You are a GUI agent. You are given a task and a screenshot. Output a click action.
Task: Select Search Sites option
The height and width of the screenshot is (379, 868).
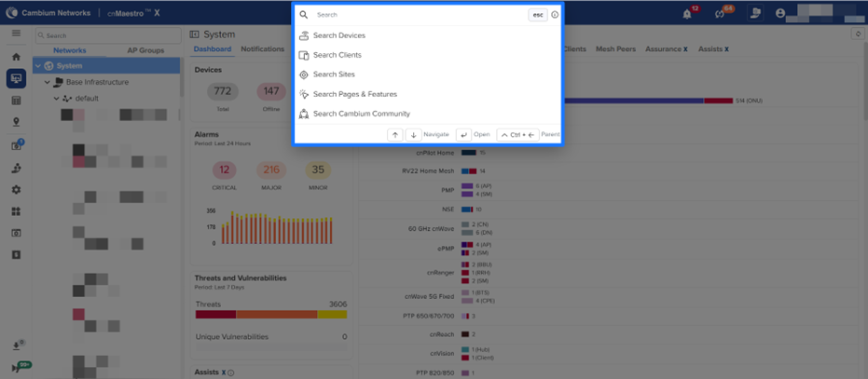333,74
